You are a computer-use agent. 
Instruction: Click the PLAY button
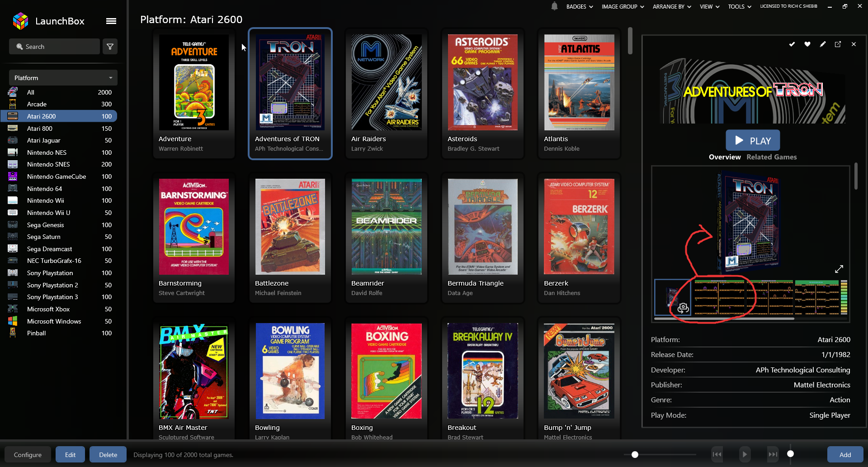tap(753, 140)
